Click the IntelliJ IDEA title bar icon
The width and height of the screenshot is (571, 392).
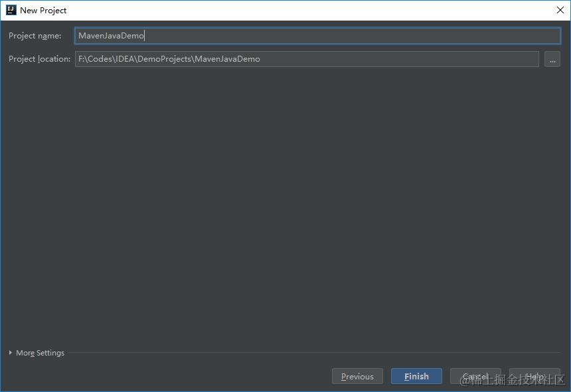click(x=11, y=10)
